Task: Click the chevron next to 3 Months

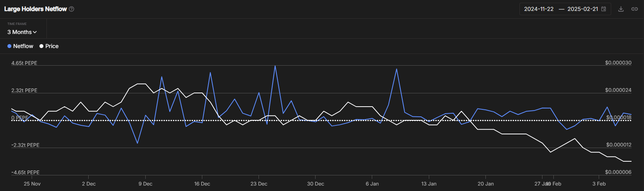Action: pyautogui.click(x=35, y=32)
